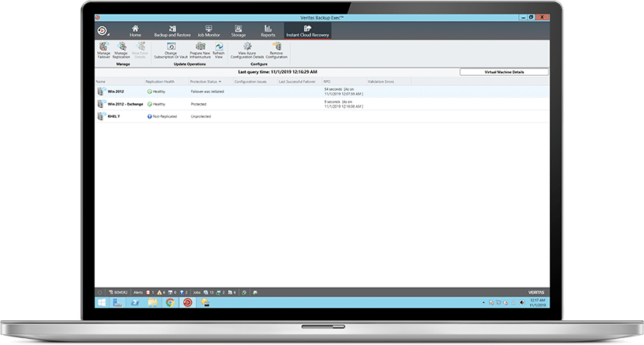The width and height of the screenshot is (644, 345).
Task: Click 'Failover was initiated' status text
Action: (207, 91)
